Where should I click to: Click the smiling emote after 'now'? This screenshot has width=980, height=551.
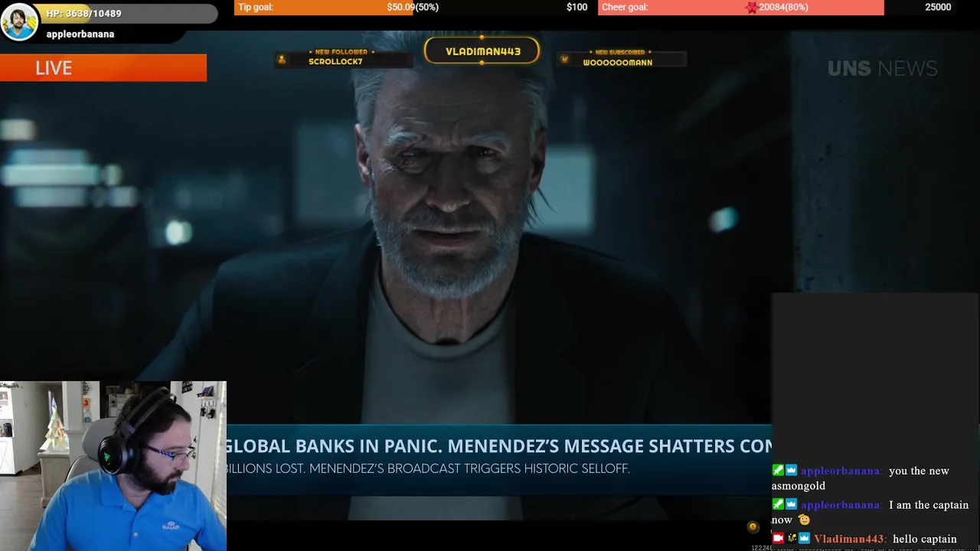(x=804, y=520)
